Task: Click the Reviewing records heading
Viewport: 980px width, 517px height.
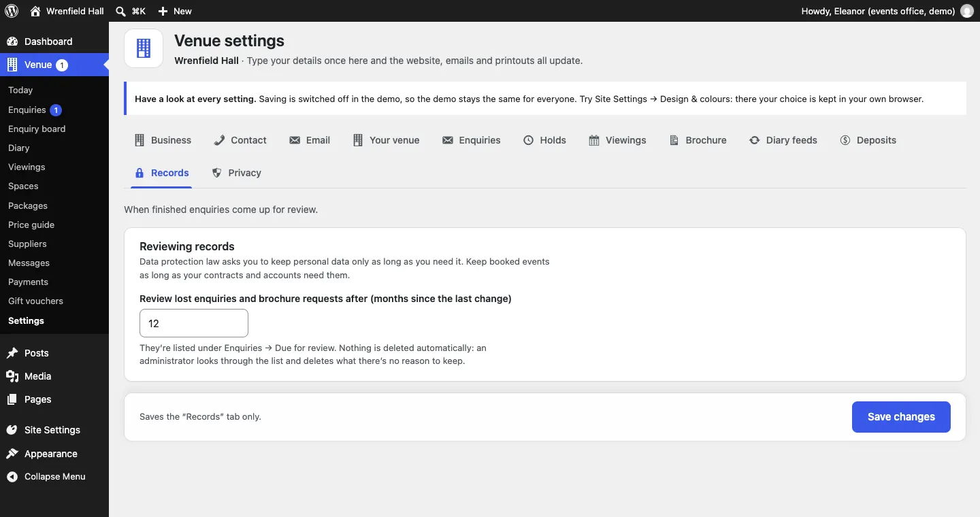Action: 187,246
